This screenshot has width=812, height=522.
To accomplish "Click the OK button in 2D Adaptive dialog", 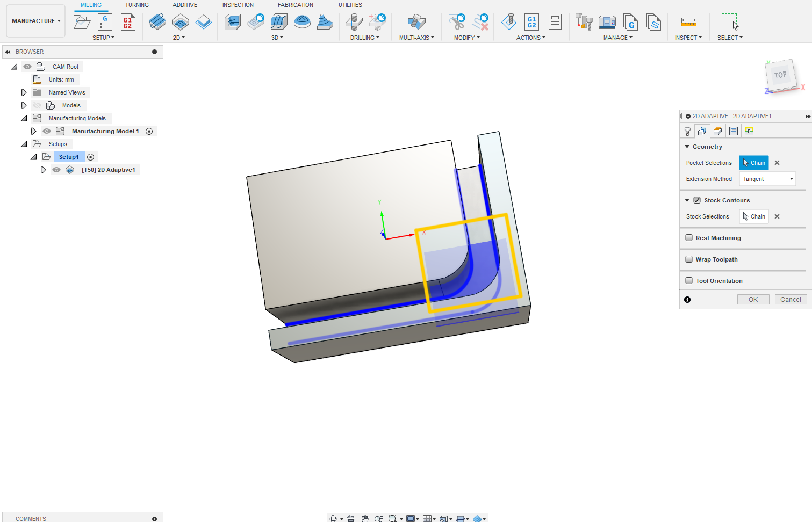I will (x=753, y=300).
